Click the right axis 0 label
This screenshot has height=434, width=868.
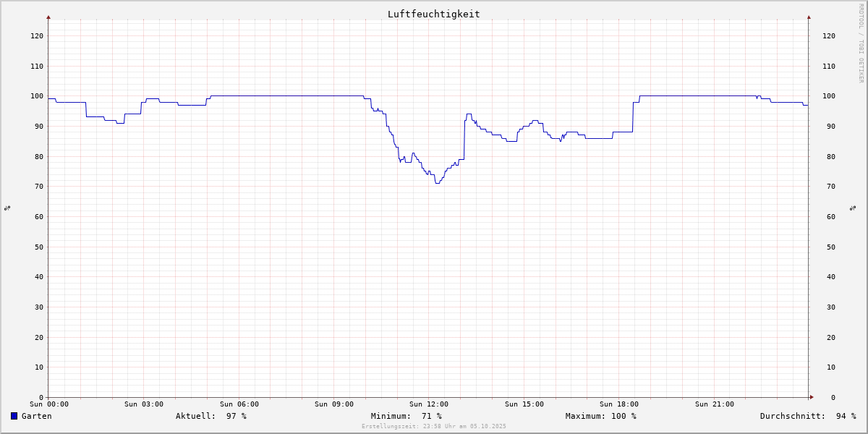click(833, 397)
